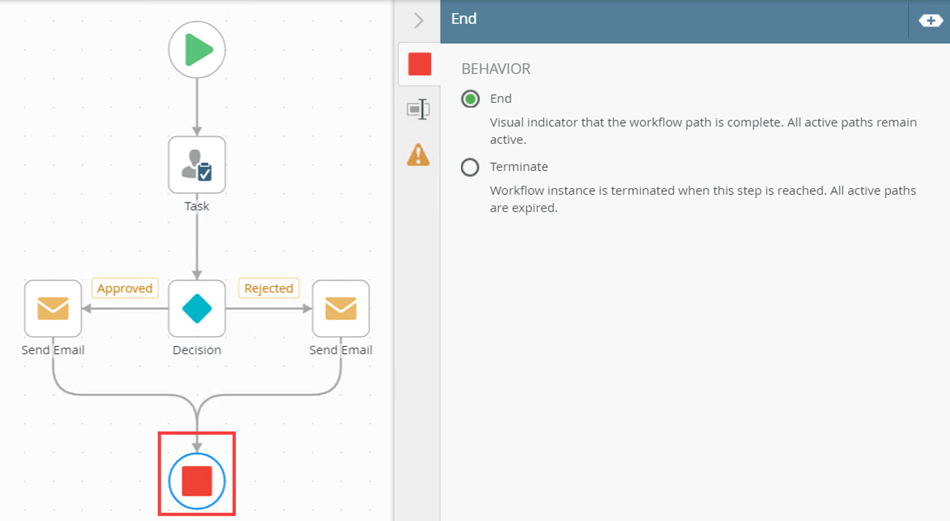Screen dimensions: 950x521
Task: Select the blue Decision diamond step
Action: [x=197, y=308]
